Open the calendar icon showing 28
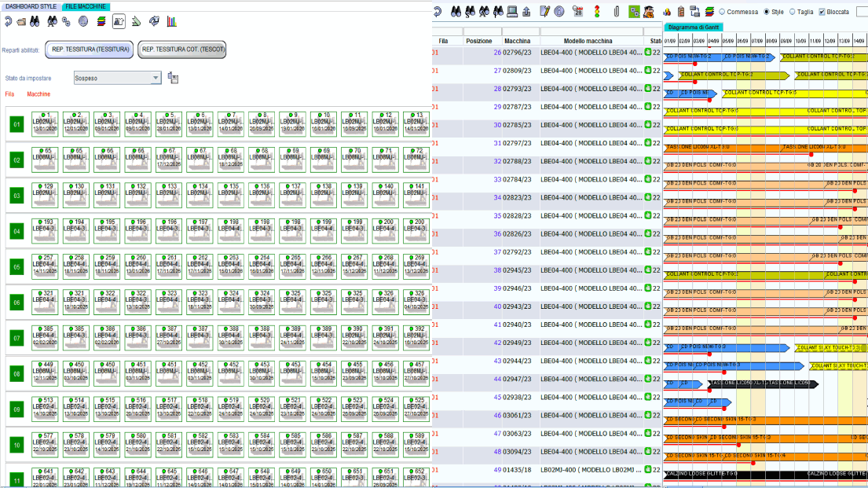868x488 pixels. point(578,12)
